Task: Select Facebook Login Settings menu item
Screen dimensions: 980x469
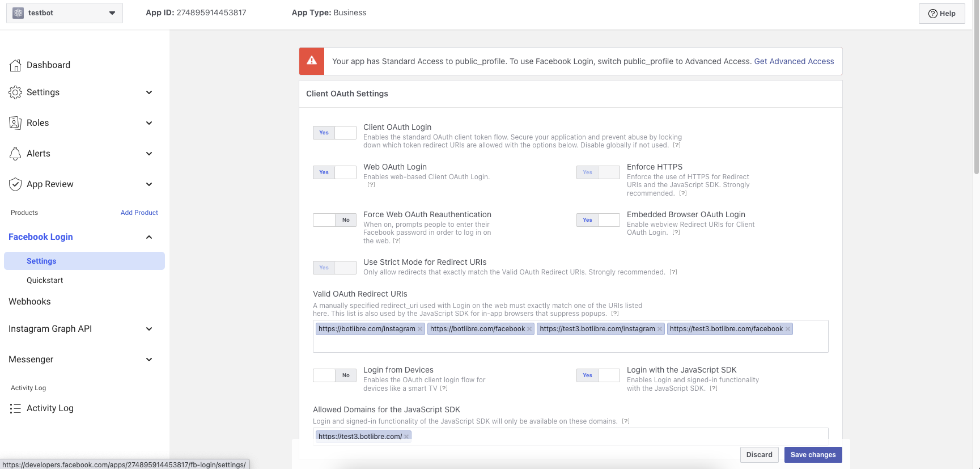Action: (84, 261)
